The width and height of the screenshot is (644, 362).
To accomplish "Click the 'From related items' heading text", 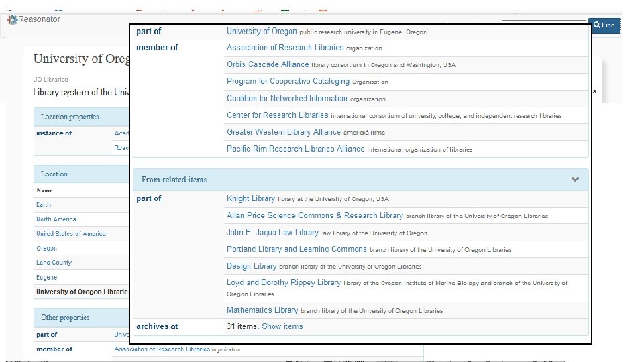I will point(174,180).
